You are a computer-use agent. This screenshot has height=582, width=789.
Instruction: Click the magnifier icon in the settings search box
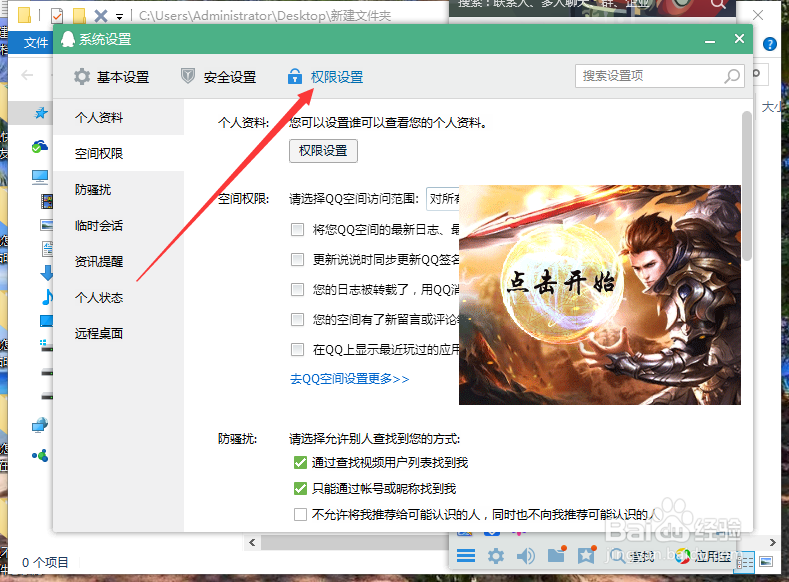coord(732,76)
